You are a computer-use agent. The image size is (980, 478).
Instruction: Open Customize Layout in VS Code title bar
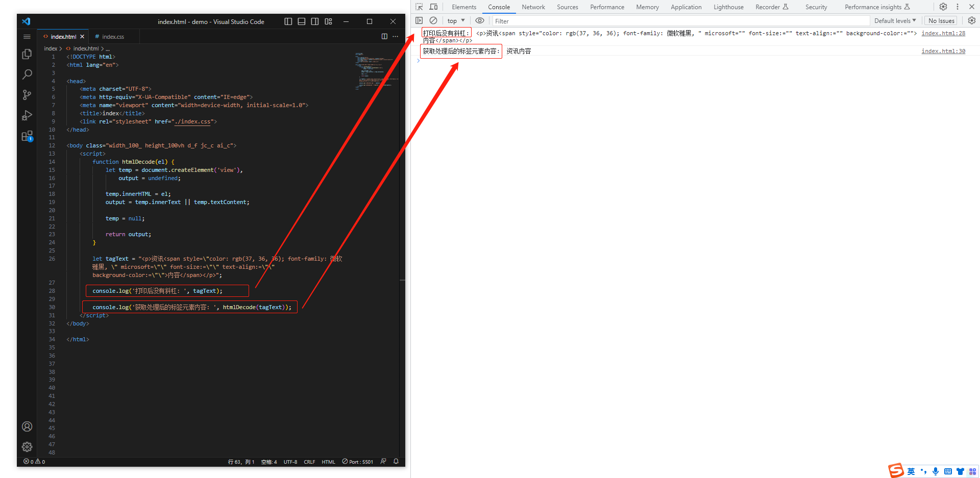coord(328,21)
